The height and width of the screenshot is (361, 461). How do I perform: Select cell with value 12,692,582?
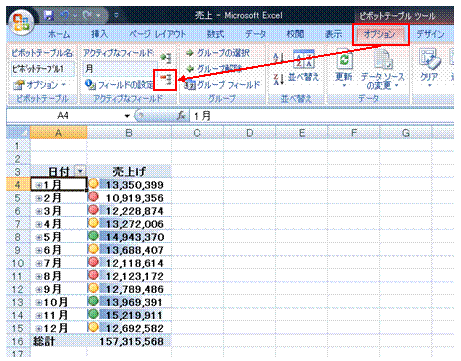129,328
